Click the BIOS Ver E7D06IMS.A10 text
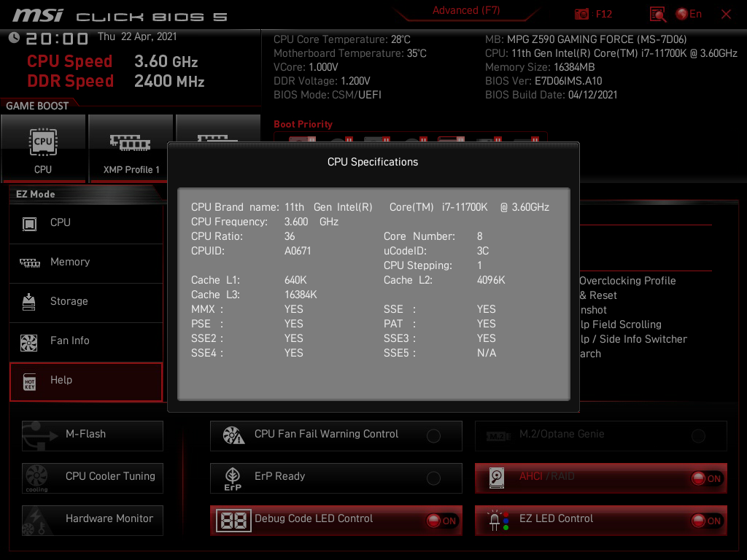The image size is (747, 560). (x=543, y=81)
